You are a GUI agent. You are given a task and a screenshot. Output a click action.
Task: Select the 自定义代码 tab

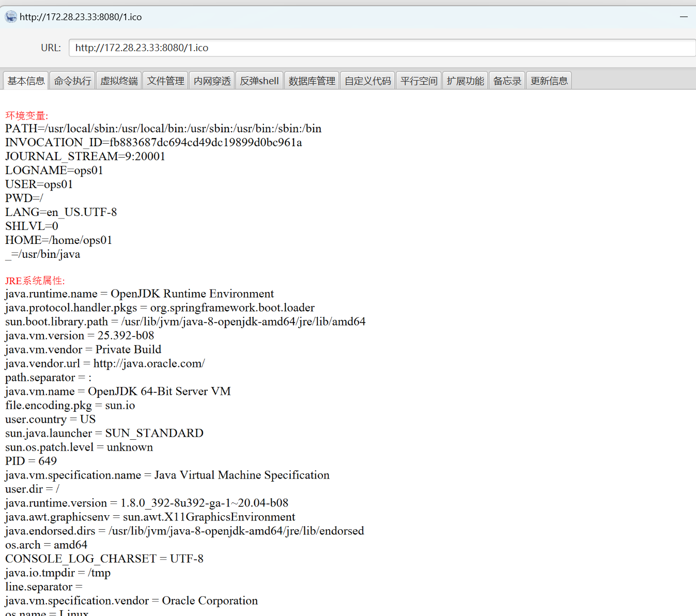[x=367, y=81]
